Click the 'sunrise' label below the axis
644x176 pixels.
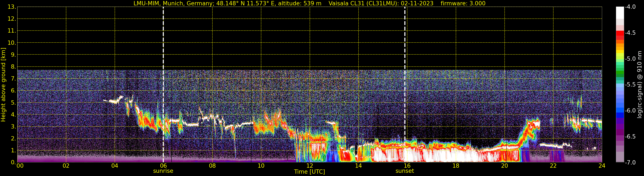click(x=163, y=171)
